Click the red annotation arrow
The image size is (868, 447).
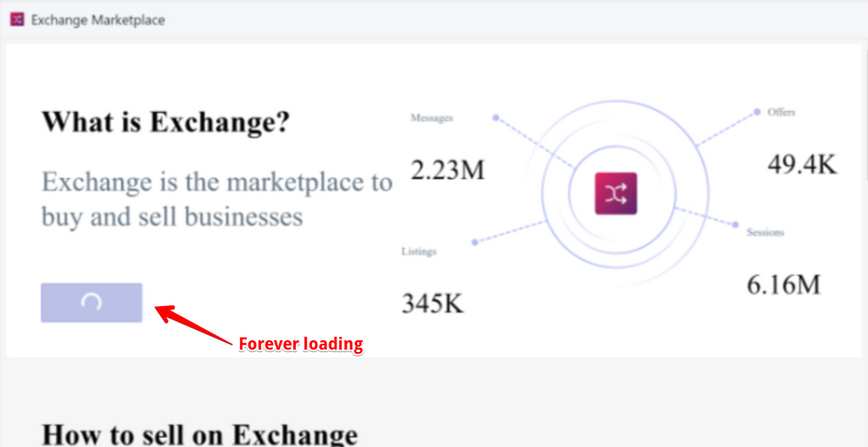click(196, 327)
